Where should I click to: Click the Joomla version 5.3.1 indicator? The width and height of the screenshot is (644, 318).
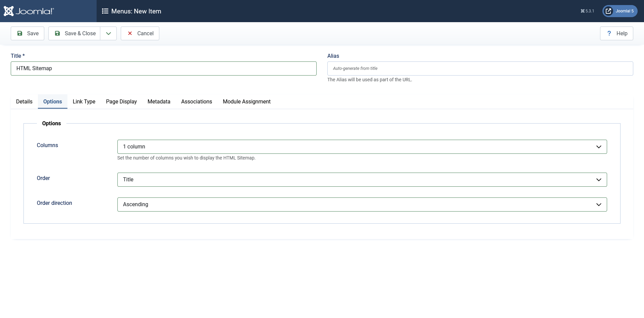pyautogui.click(x=587, y=11)
